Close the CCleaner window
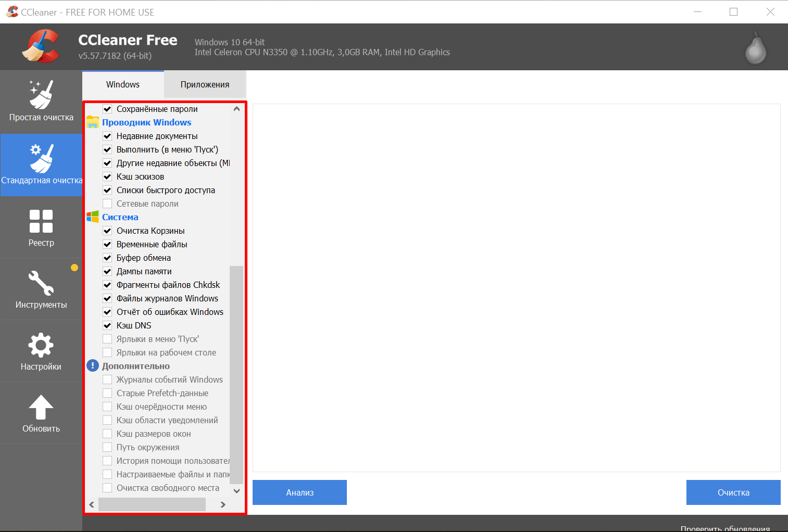 (x=770, y=11)
